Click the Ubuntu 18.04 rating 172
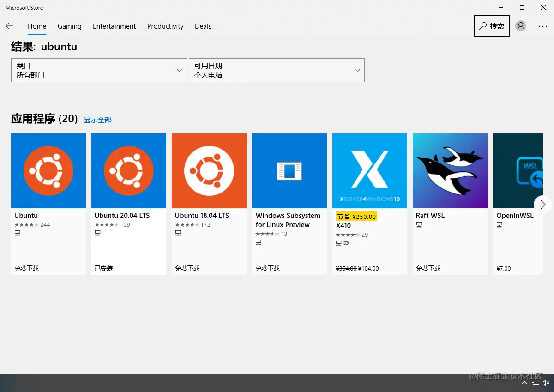 (193, 225)
